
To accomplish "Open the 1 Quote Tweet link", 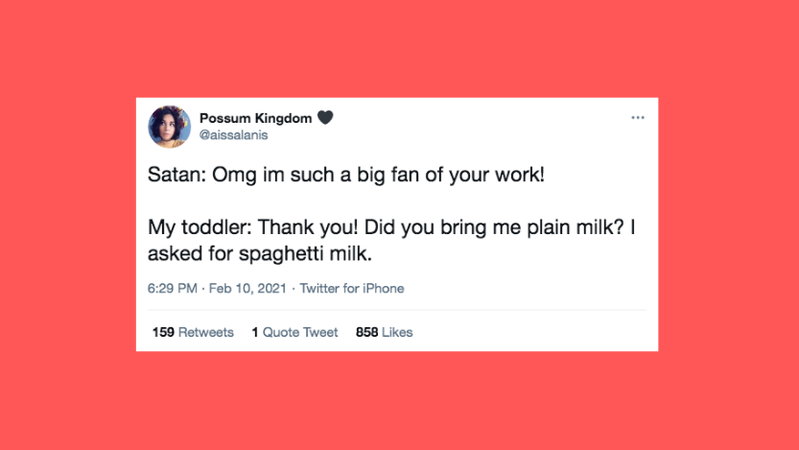I will [x=295, y=332].
